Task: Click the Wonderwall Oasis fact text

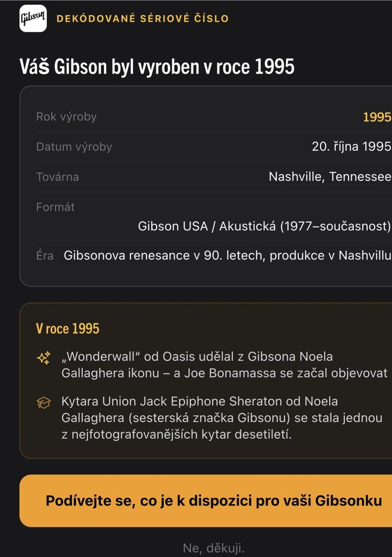Action: pyautogui.click(x=224, y=365)
